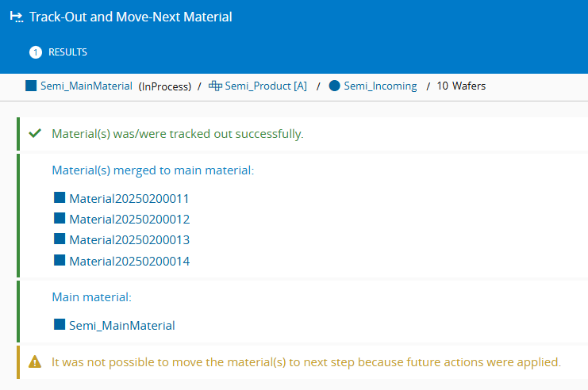Click the Semi_Incoming step circle icon
588x390 pixels.
pyautogui.click(x=335, y=86)
